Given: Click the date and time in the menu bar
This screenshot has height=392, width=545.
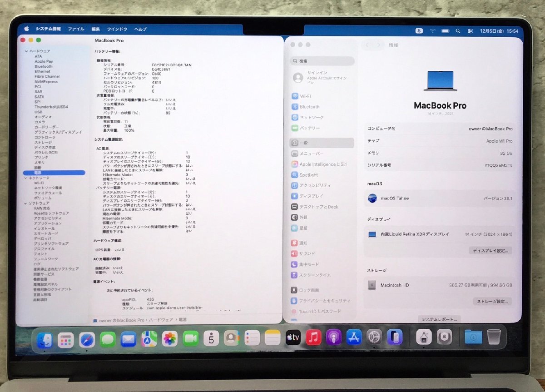Looking at the screenshot, I should click(x=499, y=31).
